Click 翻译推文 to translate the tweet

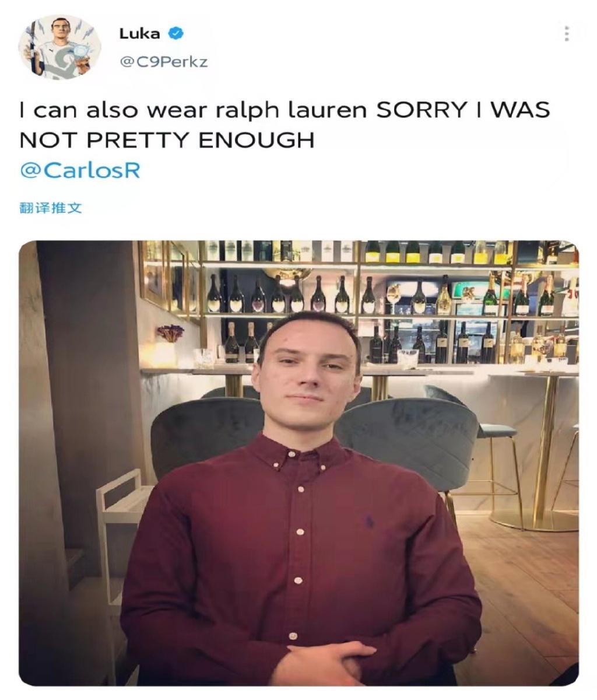point(51,208)
